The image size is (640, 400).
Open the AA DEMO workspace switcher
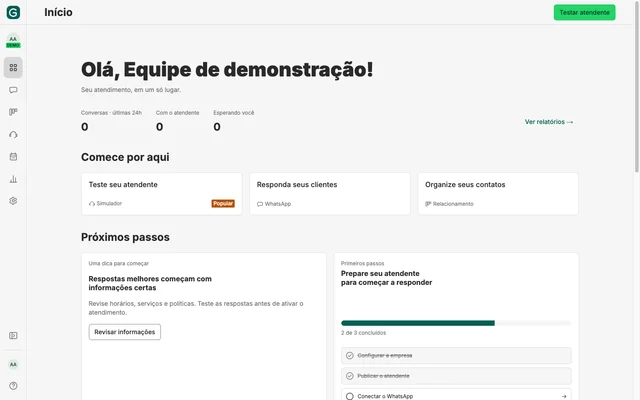point(13,41)
